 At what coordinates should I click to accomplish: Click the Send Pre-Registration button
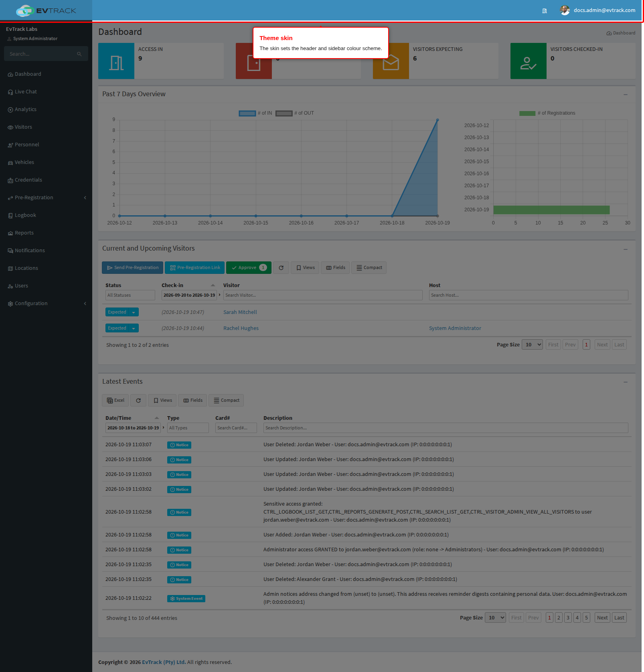(x=133, y=268)
